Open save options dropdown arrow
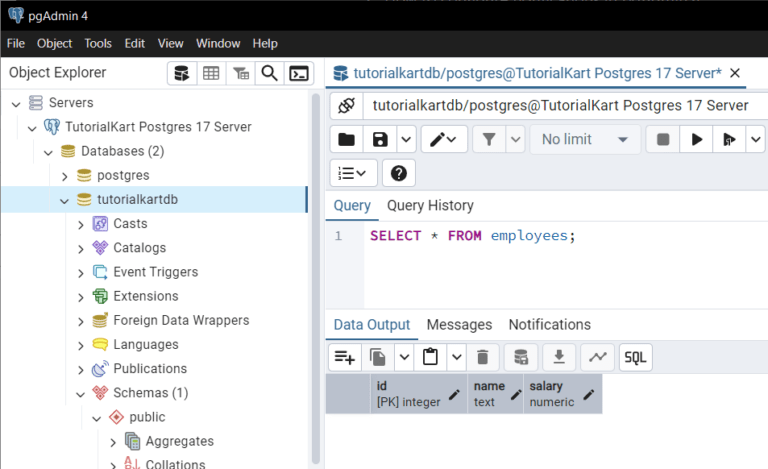Image resolution: width=768 pixels, height=469 pixels. [406, 140]
